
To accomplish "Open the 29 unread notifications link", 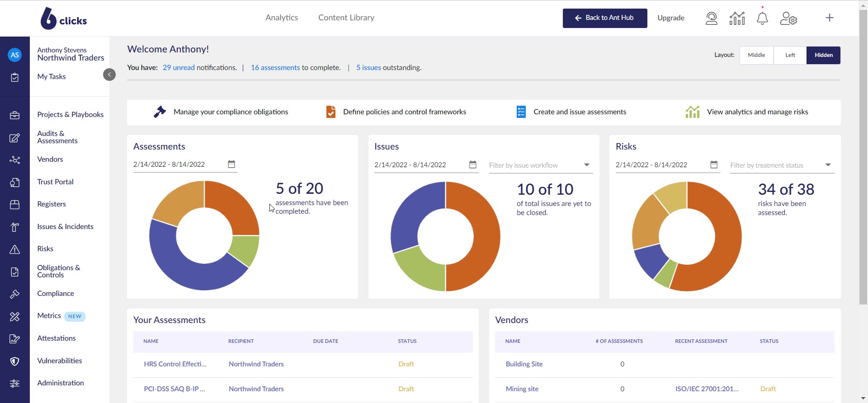I will [x=179, y=68].
